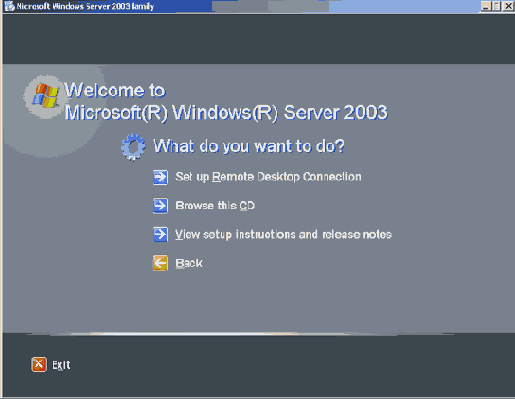Viewport: 515px width, 399px height.
Task: Choose the Exit text link
Action: tap(61, 365)
